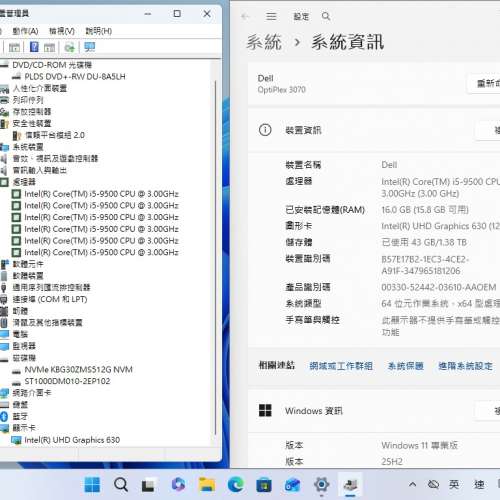The width and height of the screenshot is (500, 500).
Task: Click the 系統 breadcrumb to go back
Action: click(264, 42)
